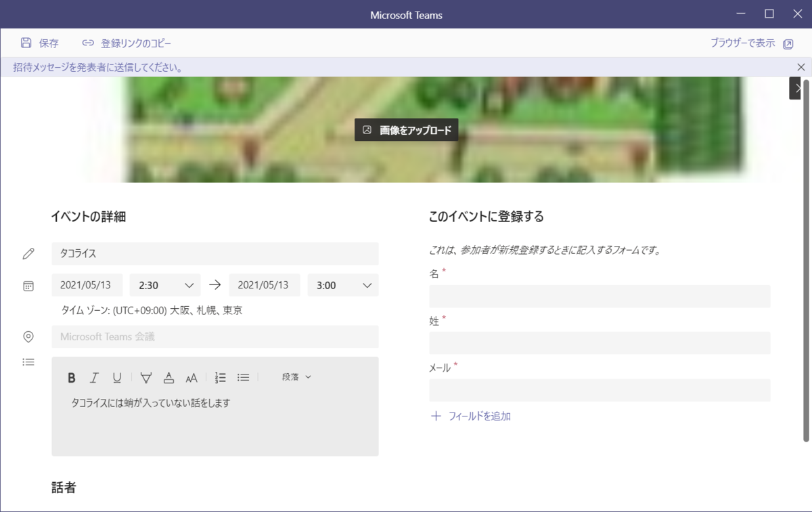Copy the registration link (登録リンクのコピー)

point(127,43)
